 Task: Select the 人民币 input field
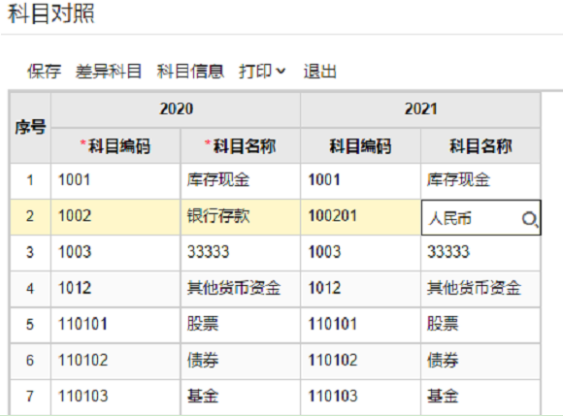point(481,218)
